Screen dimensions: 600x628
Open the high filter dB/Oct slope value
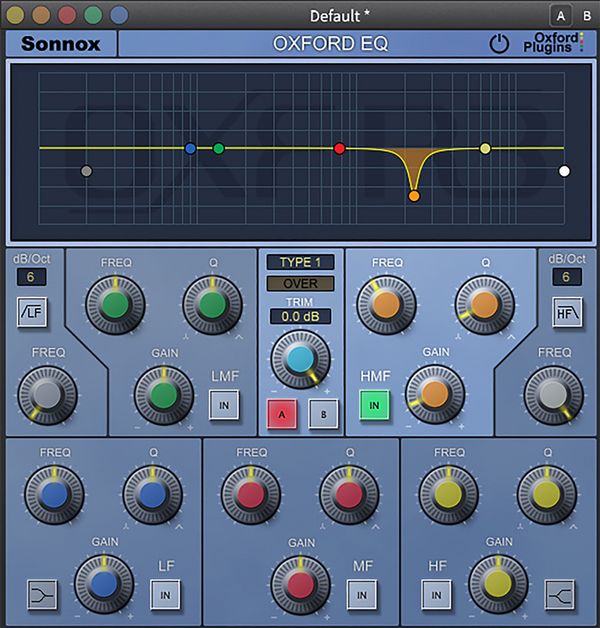click(566, 277)
